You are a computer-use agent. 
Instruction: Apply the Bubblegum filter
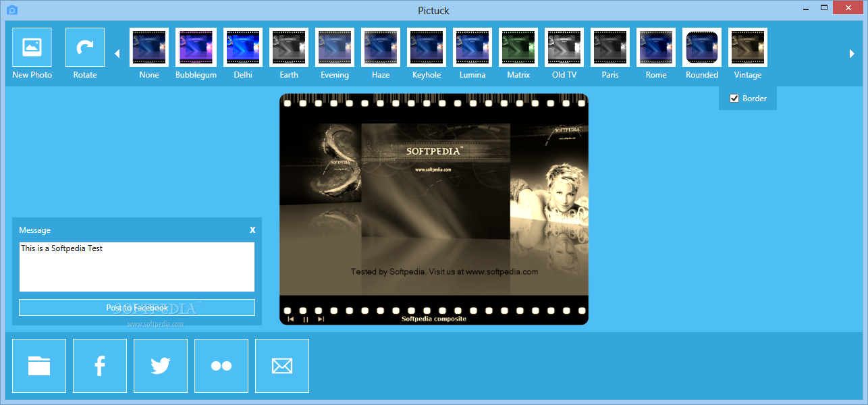click(196, 47)
